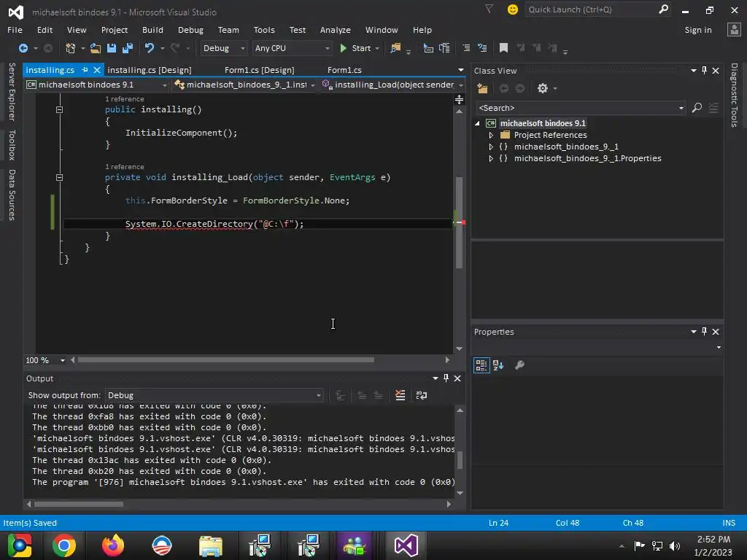Screen dimensions: 747x560
Task: Open the Show output from Debug dropdown
Action: point(214,395)
